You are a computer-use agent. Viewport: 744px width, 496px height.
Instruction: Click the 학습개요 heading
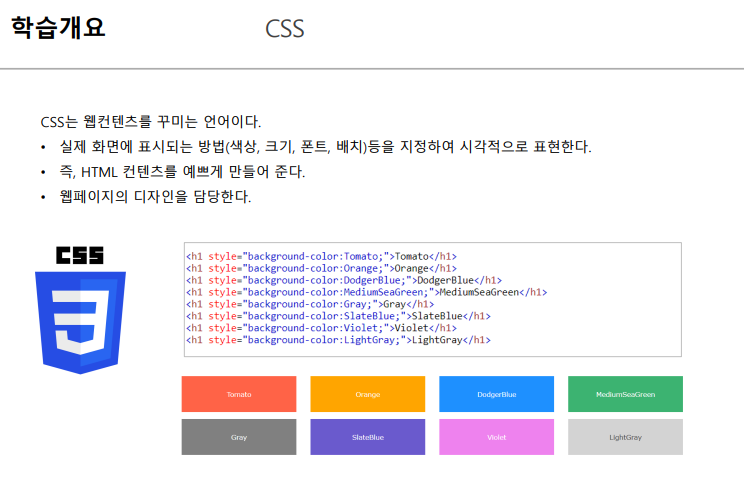click(x=58, y=27)
